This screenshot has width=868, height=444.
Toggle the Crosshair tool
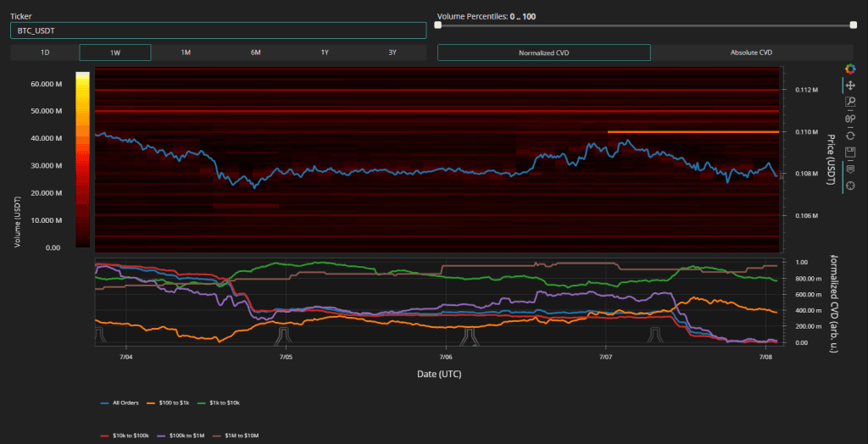(850, 186)
